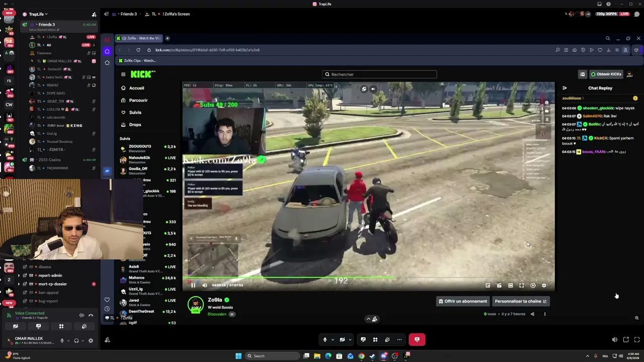This screenshot has width=644, height=362.
Task: Click Offrir un abonnement button
Action: [463, 301]
